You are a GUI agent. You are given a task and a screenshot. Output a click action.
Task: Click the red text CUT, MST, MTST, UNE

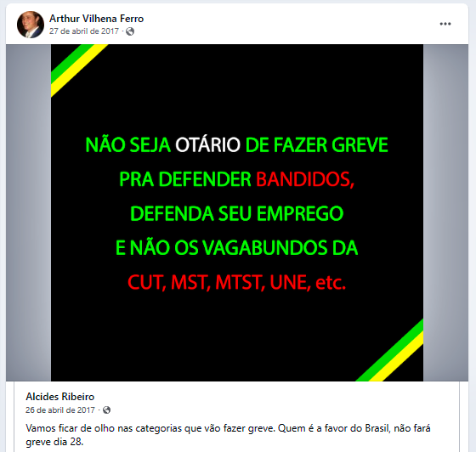point(218,282)
